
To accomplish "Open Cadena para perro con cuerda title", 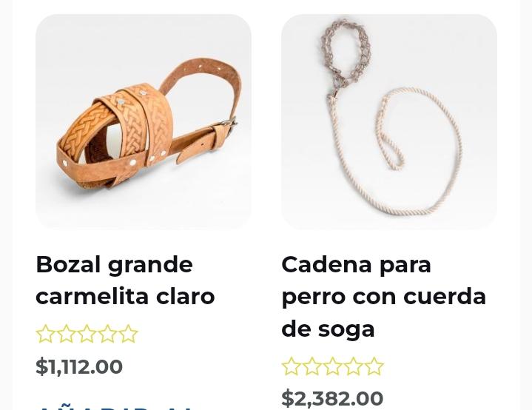I will coord(384,296).
